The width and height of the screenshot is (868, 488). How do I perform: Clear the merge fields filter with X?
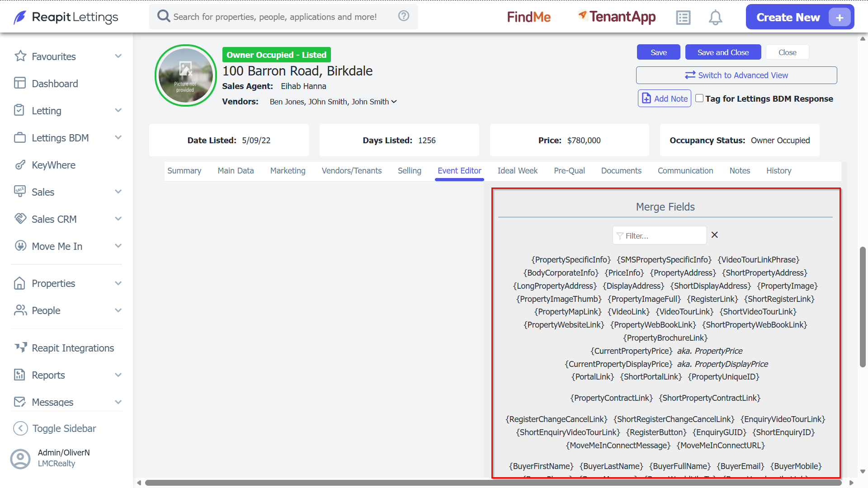pos(715,235)
